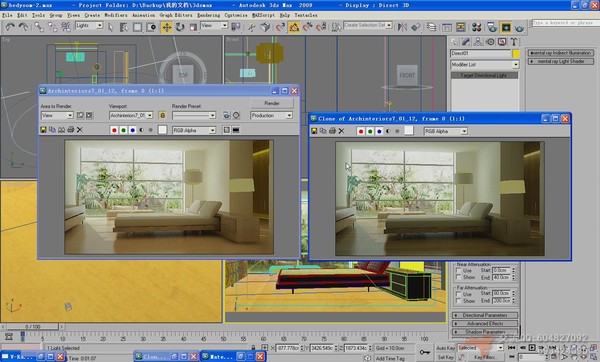Screen dimensions: 600x362
Task: Open the Modifier List dropdown
Action: click(484, 65)
